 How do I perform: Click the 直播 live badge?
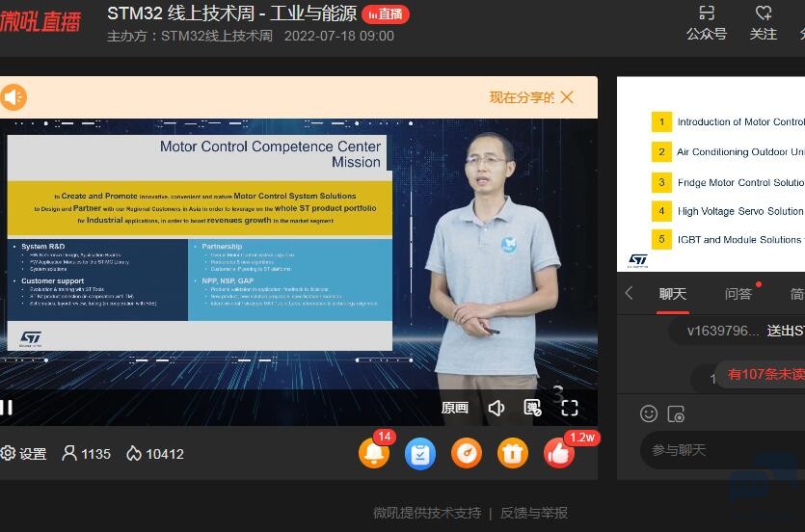tap(386, 14)
